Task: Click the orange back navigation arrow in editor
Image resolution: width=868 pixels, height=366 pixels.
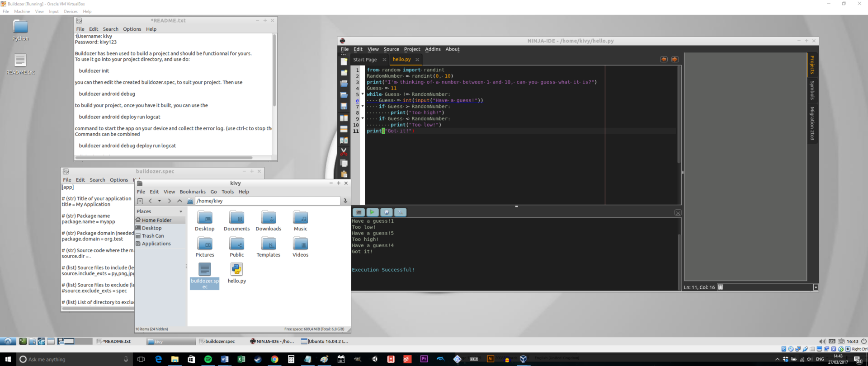Action: click(664, 59)
